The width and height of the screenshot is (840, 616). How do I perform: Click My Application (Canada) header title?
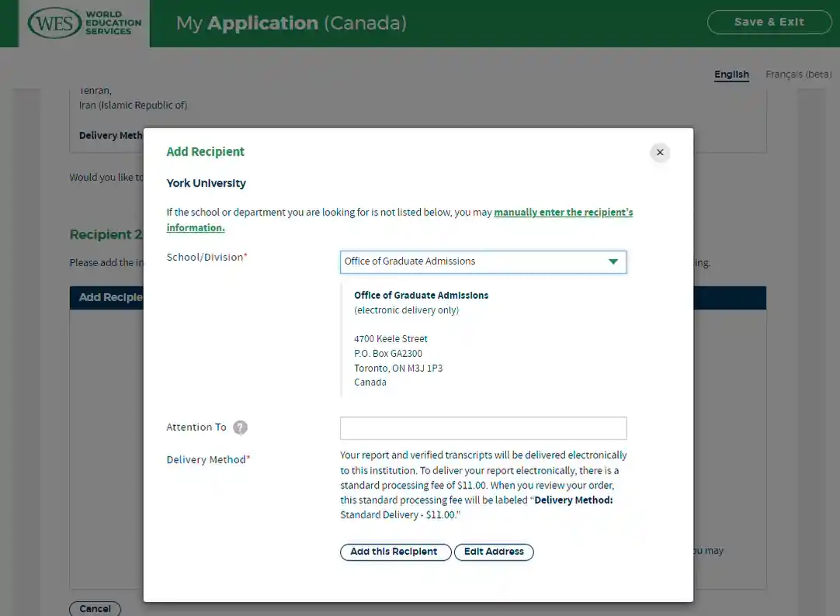[x=291, y=23]
